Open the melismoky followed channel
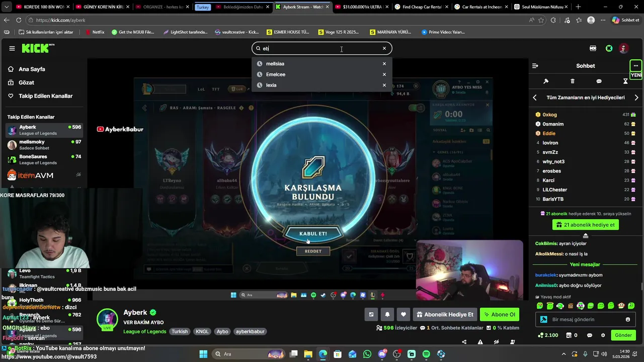 (44, 145)
